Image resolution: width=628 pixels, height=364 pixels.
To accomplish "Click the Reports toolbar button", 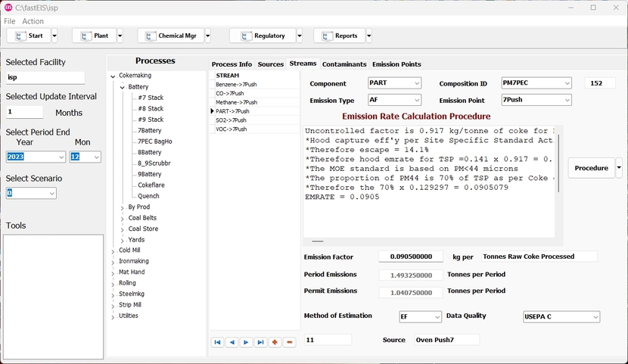I will pyautogui.click(x=340, y=36).
